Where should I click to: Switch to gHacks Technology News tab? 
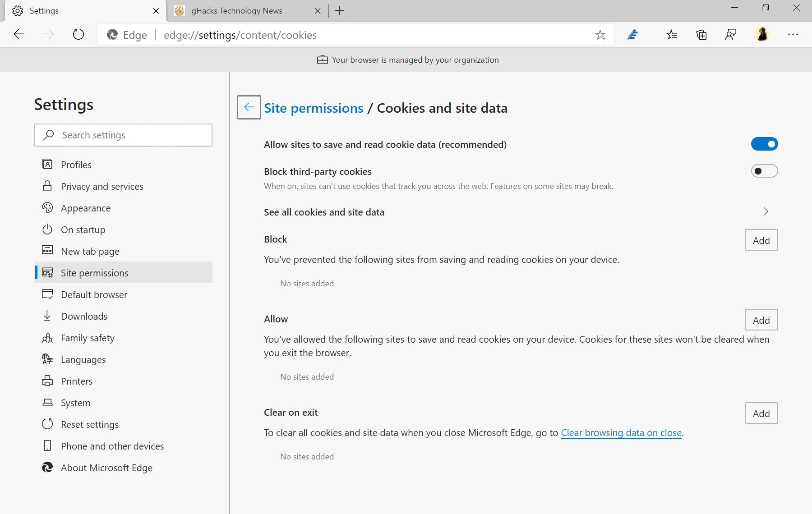pos(236,11)
